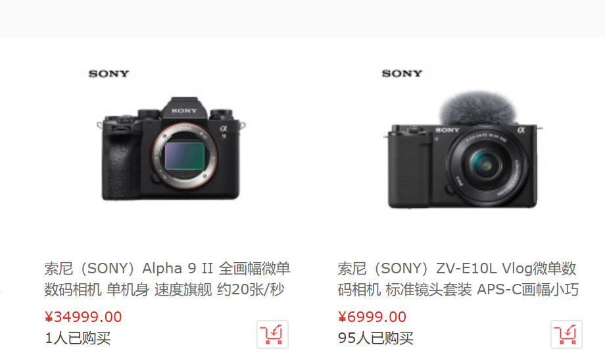Click the SONY logo above ZV-E10L camera
The width and height of the screenshot is (605, 364).
point(402,74)
